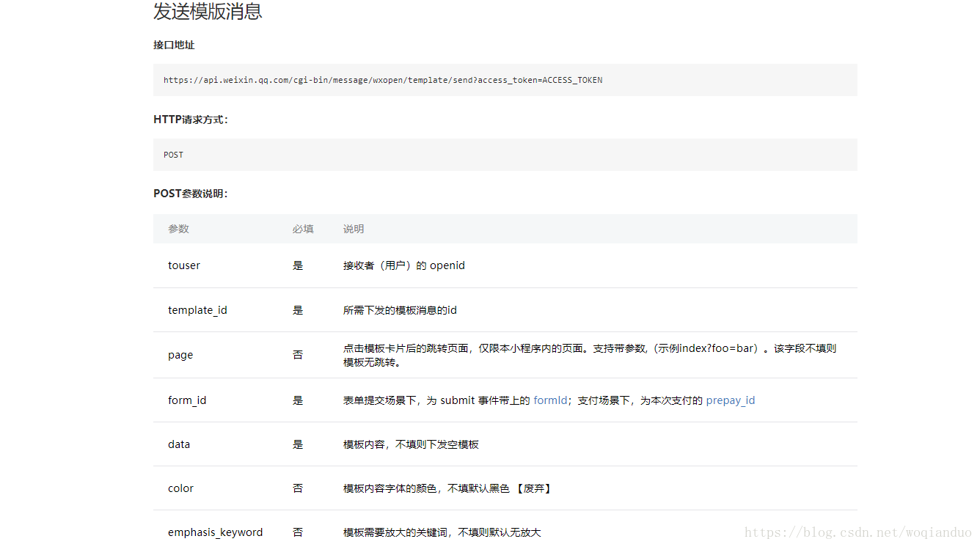Click the 接口地址 label
Viewport: 980px width, 547px height.
coord(174,45)
